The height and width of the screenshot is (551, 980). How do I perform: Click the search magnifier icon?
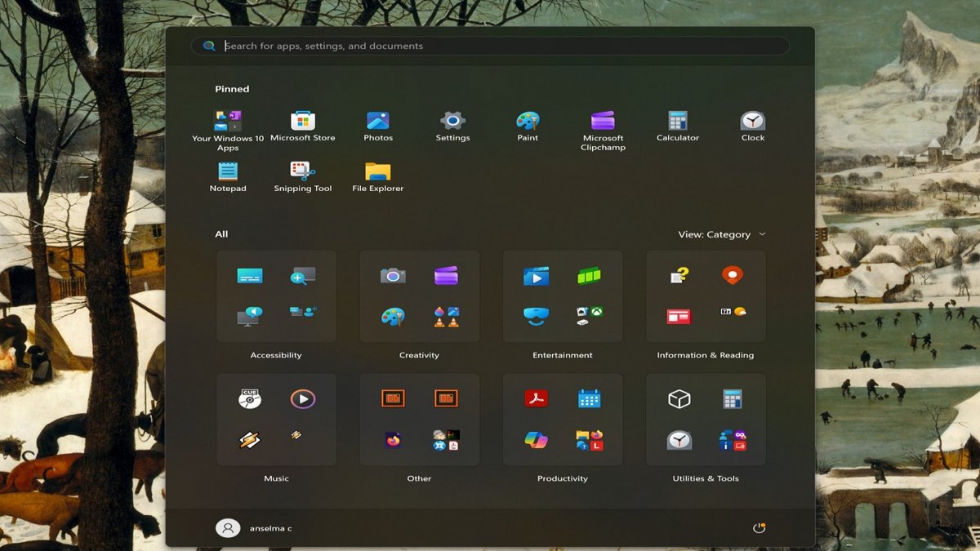point(209,46)
